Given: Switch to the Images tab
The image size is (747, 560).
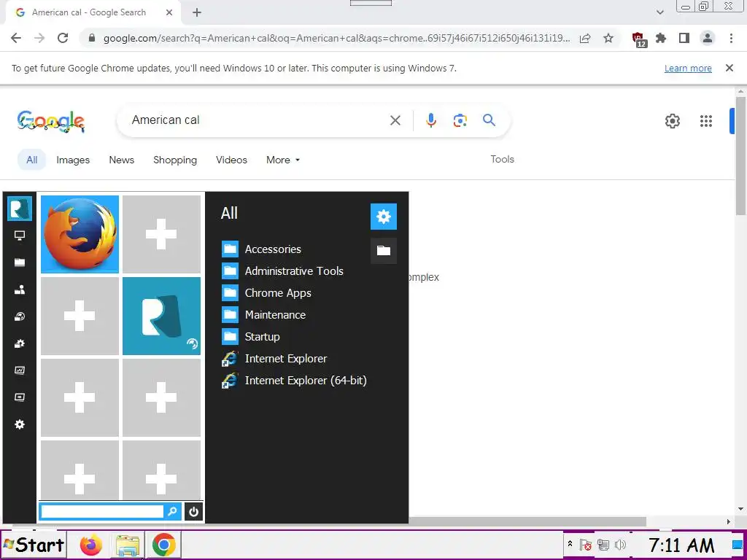Looking at the screenshot, I should point(73,160).
